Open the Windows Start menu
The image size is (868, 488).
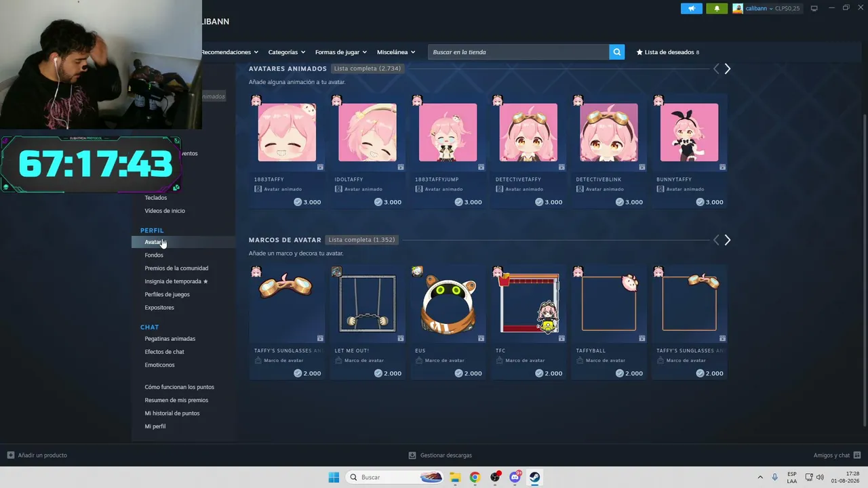click(334, 477)
